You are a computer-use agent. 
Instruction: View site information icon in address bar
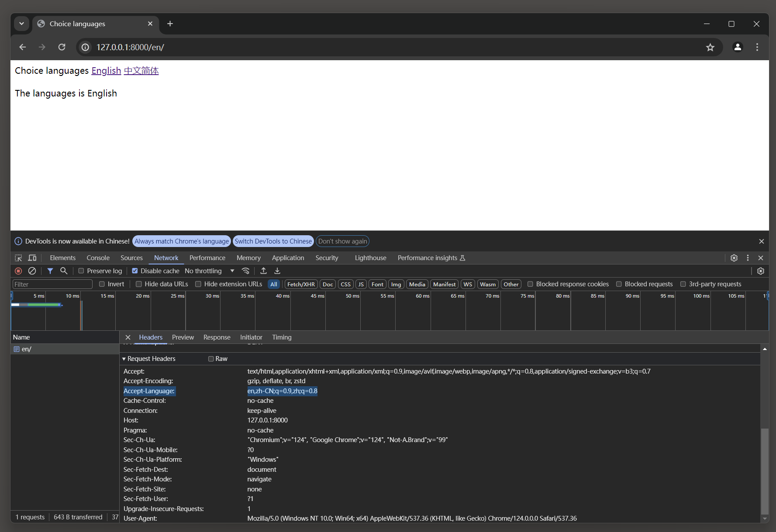[85, 47]
